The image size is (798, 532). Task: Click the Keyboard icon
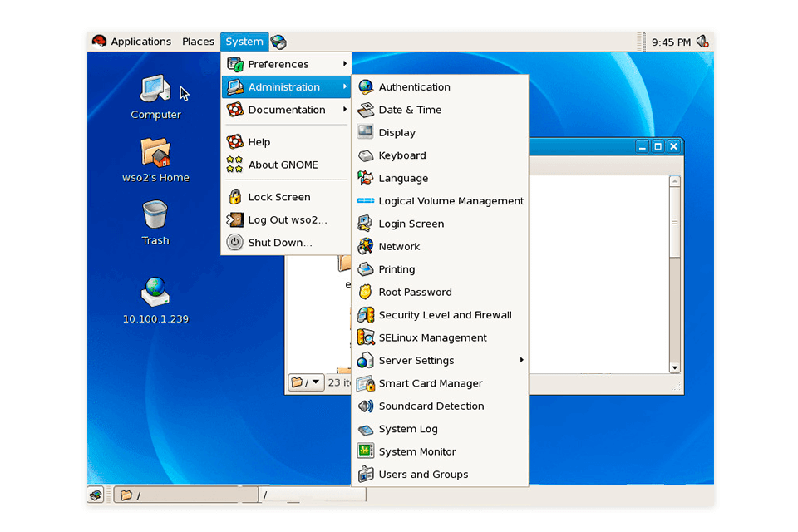pyautogui.click(x=366, y=155)
